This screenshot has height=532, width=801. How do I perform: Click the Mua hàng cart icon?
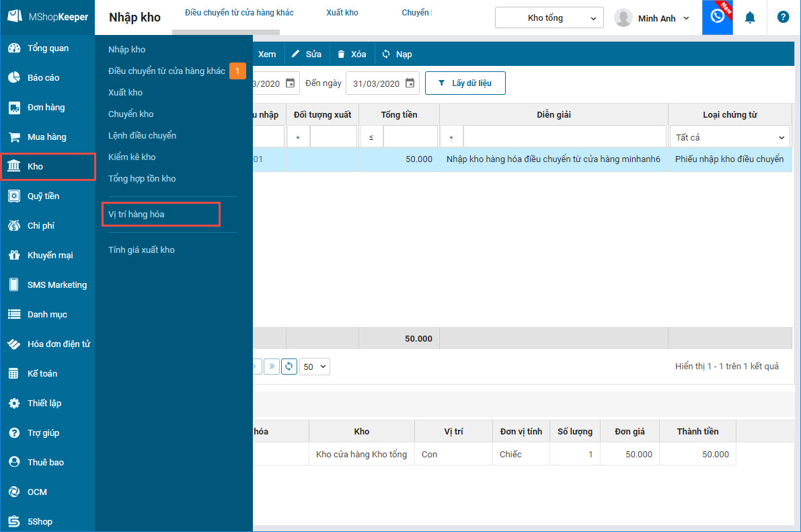coord(14,137)
